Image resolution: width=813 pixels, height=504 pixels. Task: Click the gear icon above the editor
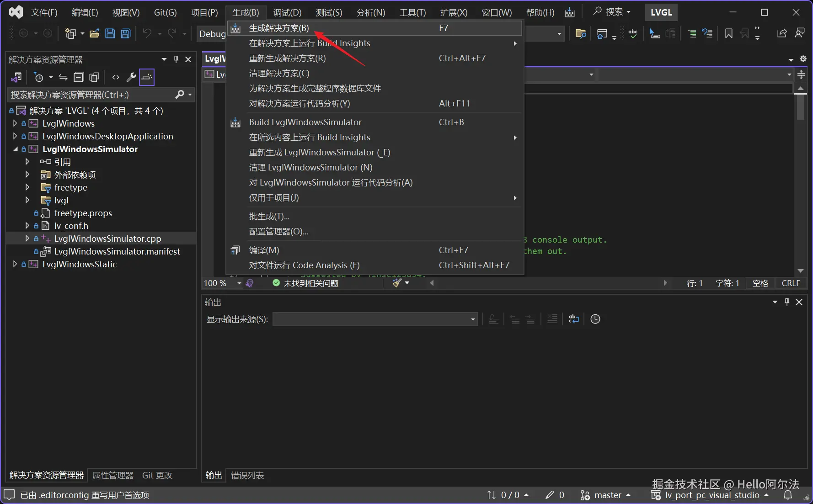803,59
